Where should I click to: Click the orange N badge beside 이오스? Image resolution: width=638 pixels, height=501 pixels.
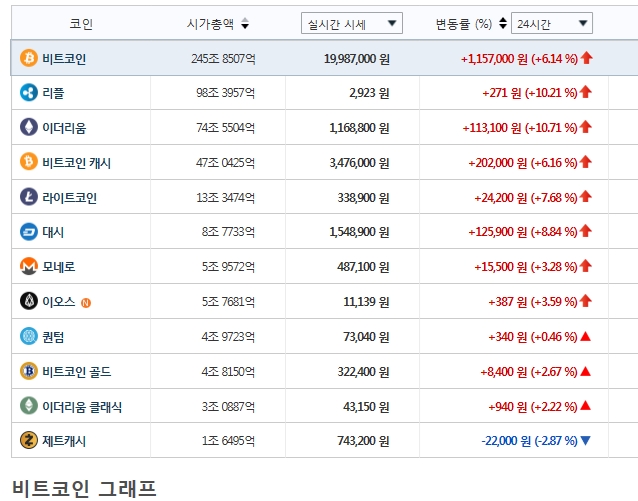coord(86,303)
